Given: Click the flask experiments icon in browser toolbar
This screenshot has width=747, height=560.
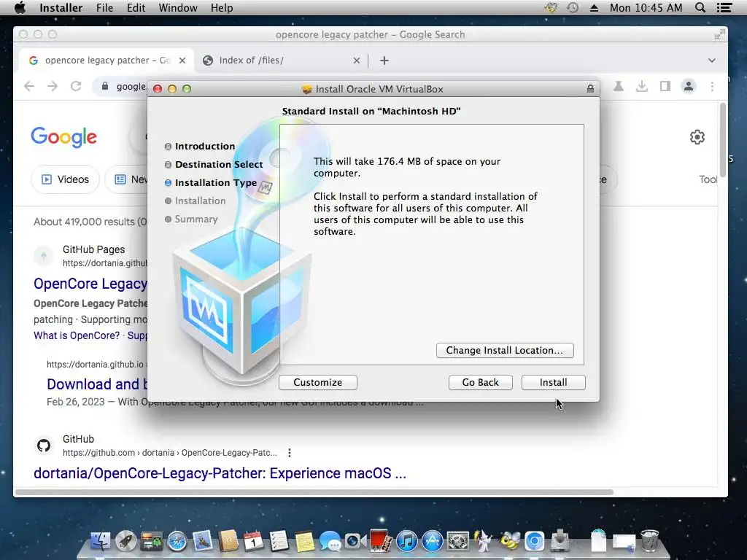Looking at the screenshot, I should (619, 86).
